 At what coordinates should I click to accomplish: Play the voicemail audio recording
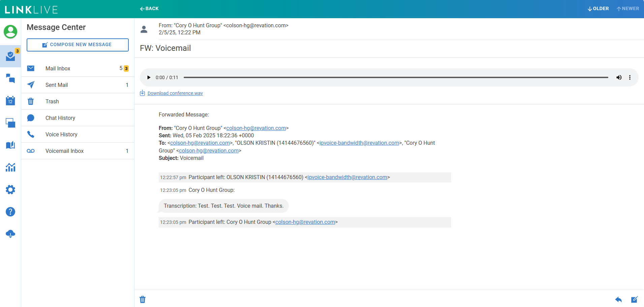[x=149, y=77]
